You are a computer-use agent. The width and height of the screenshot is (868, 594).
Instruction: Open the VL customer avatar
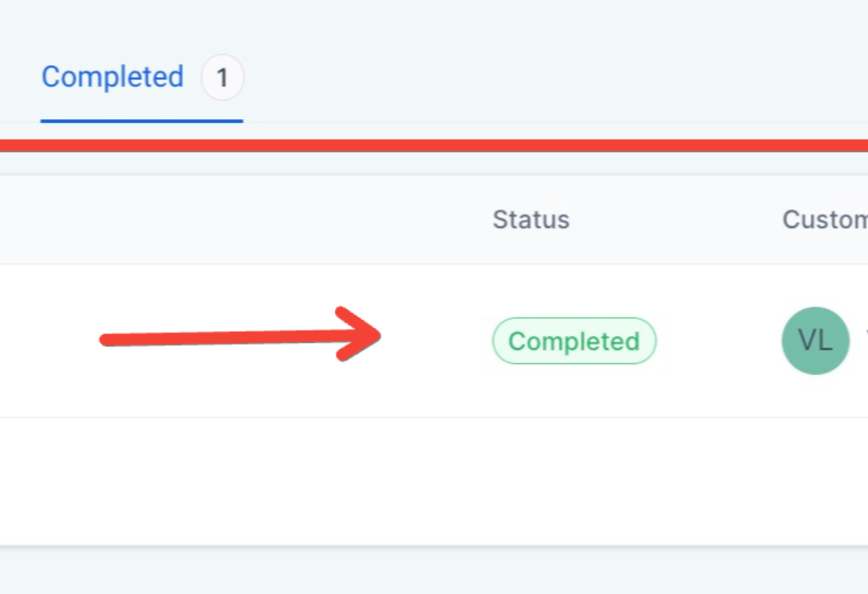(x=815, y=340)
